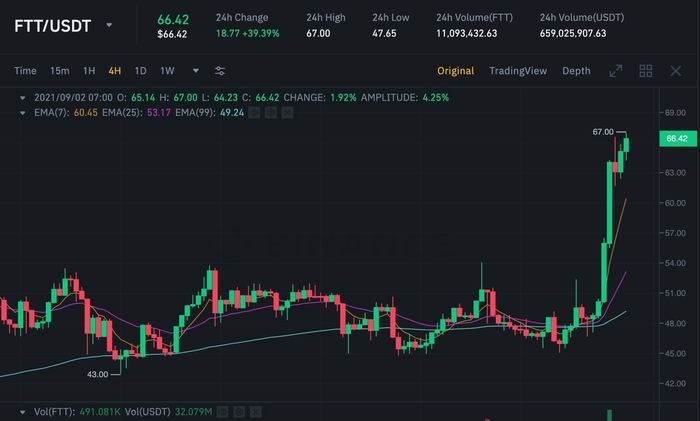Remove EMA indicator with X
Viewport: 700px width, 421px height.
pos(288,113)
